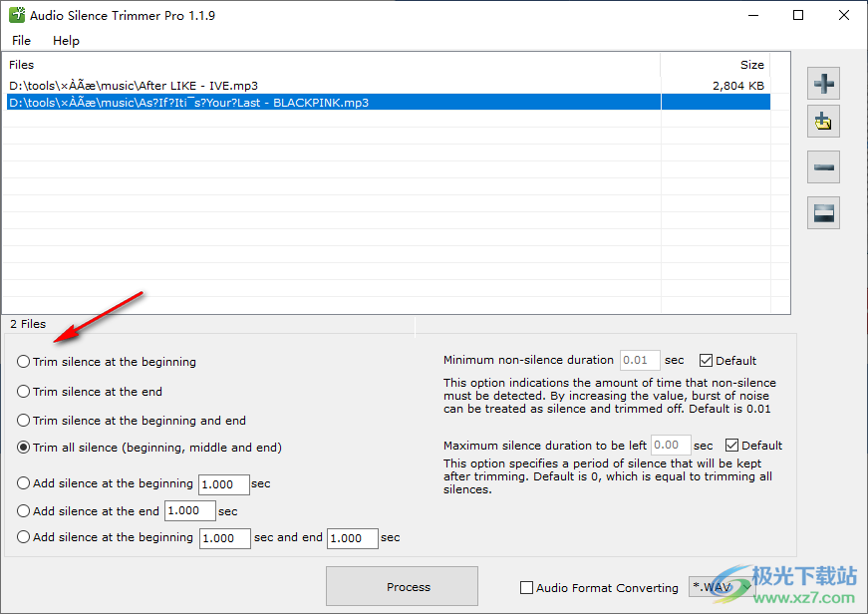This screenshot has width=868, height=614.
Task: Click the add folder icon
Action: coord(823,123)
